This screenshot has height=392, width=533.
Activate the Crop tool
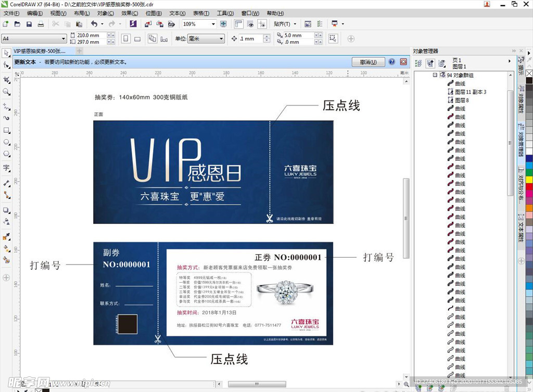coord(6,79)
